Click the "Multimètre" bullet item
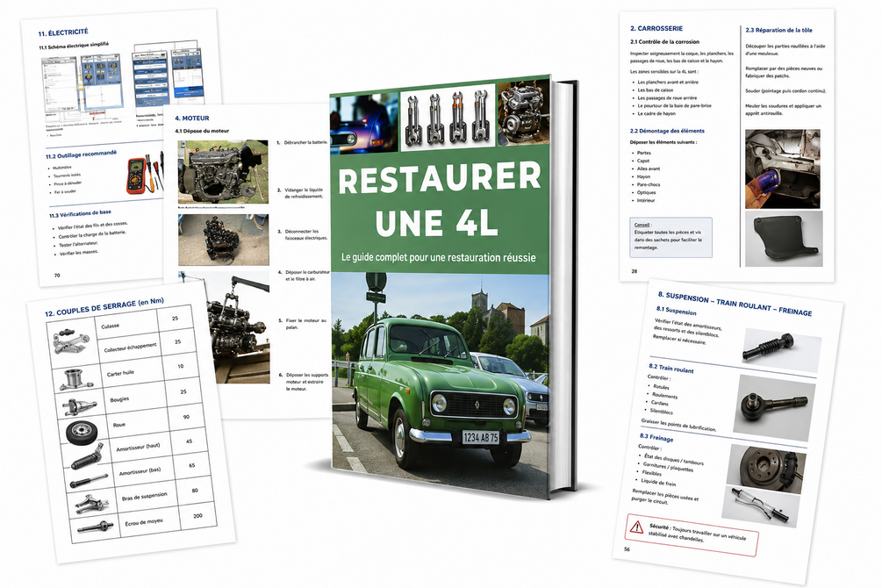The height and width of the screenshot is (588, 882). point(62,168)
